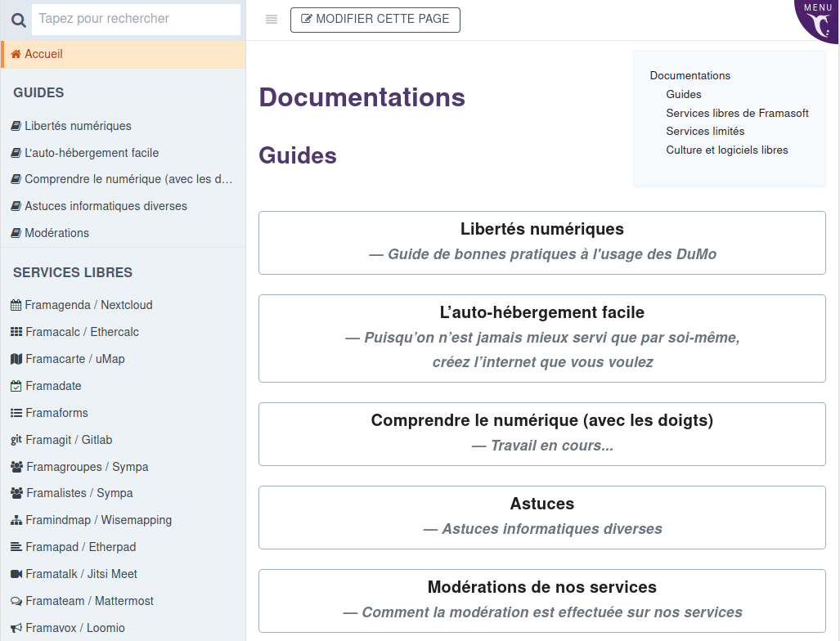The width and height of the screenshot is (840, 641).
Task: Click the calendar icon for Framagenda
Action: pos(16,305)
